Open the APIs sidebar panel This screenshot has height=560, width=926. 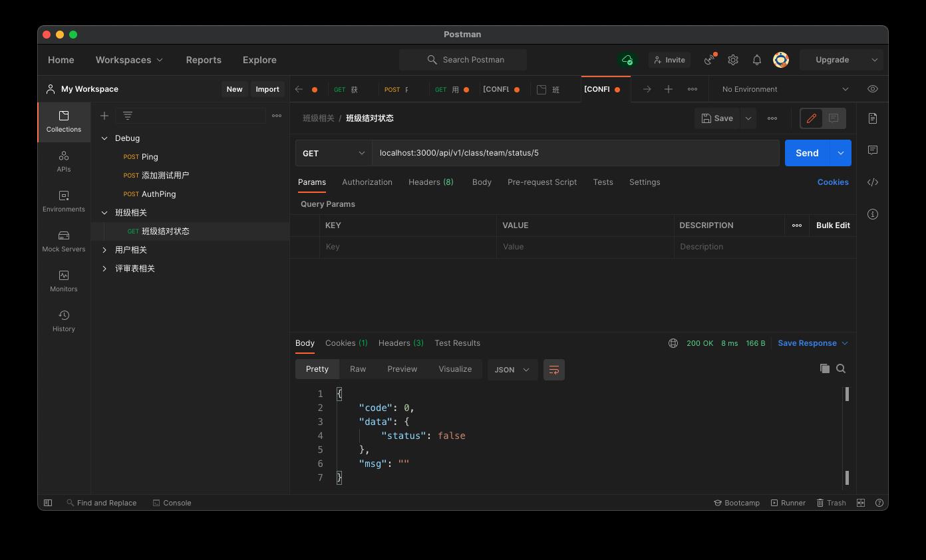coord(64,162)
